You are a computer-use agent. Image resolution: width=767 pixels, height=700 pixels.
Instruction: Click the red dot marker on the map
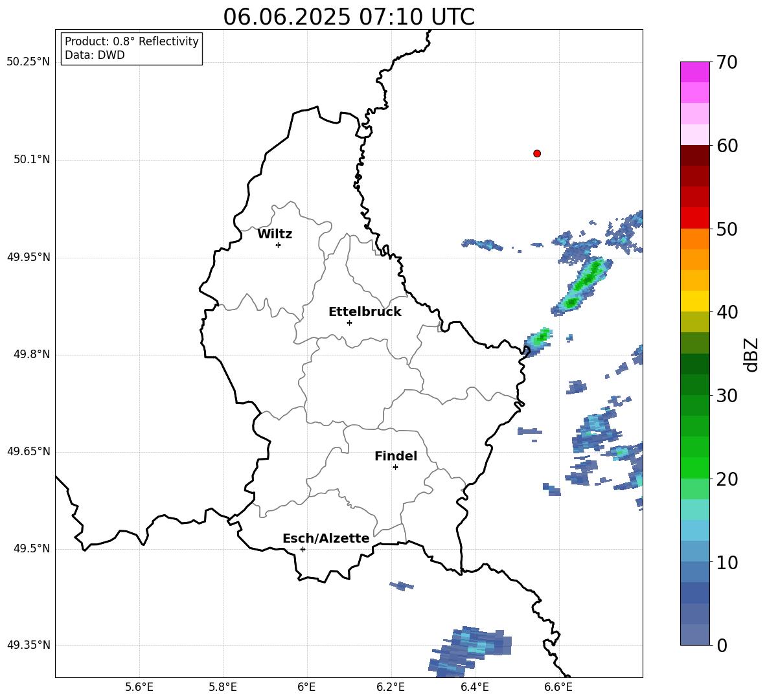click(537, 153)
